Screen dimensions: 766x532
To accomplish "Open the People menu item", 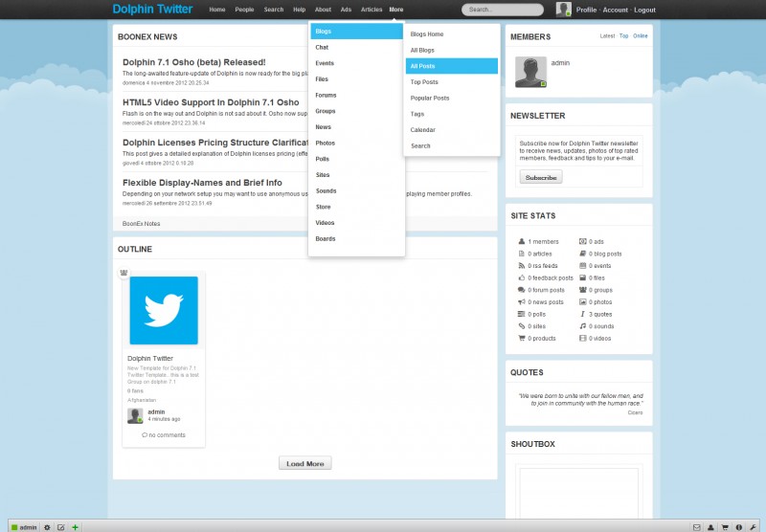I will [244, 10].
